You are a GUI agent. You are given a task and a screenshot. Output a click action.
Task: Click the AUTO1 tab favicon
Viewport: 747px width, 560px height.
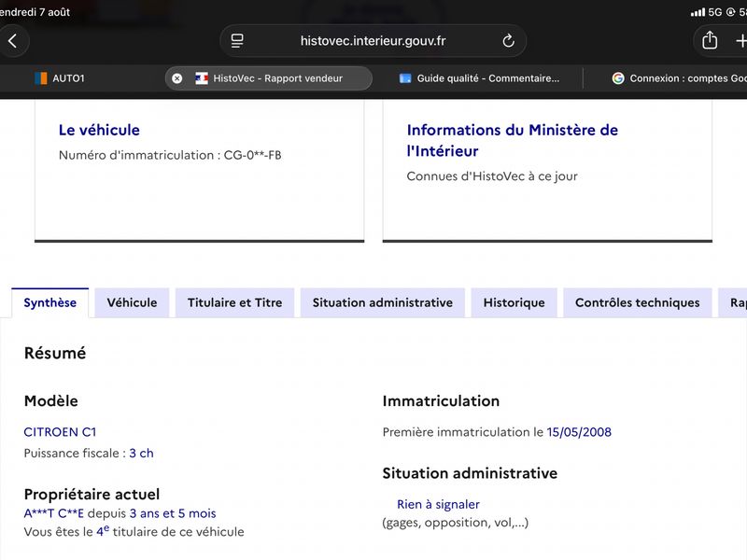(41, 78)
